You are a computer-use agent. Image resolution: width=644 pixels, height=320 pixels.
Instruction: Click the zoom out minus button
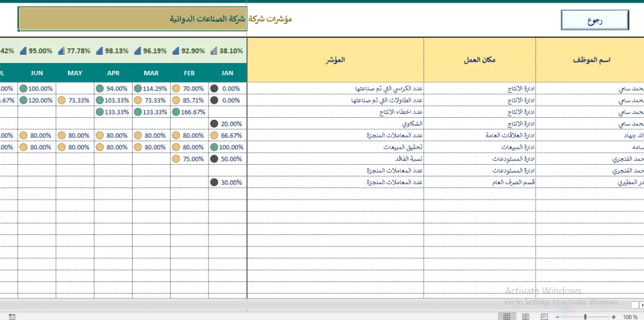557,317
